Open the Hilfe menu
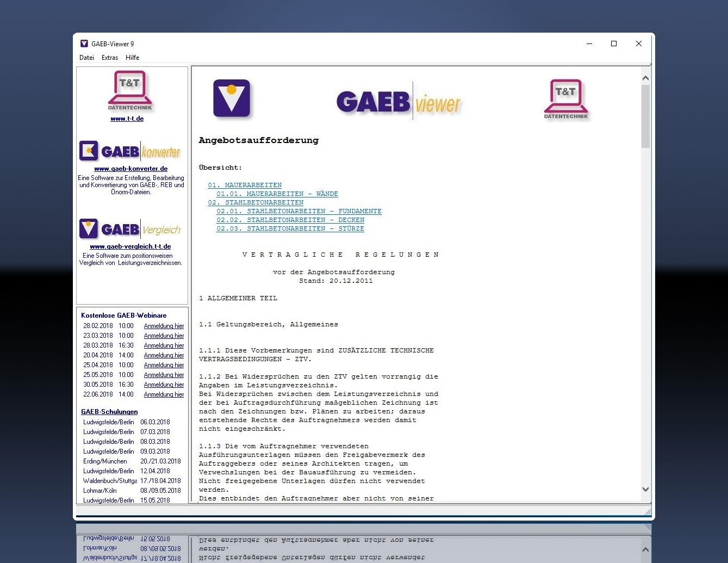This screenshot has width=728, height=563. 132,58
